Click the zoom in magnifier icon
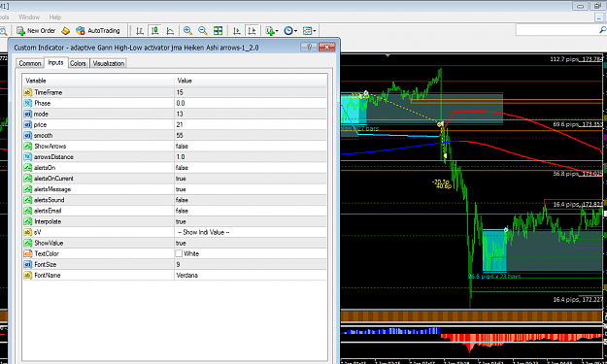This screenshot has width=607, height=364. point(187,30)
